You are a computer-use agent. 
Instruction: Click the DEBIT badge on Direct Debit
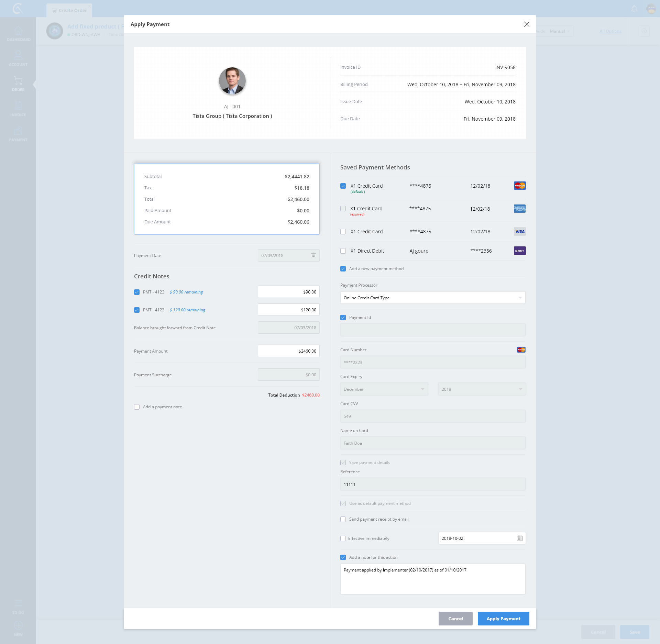[519, 251]
